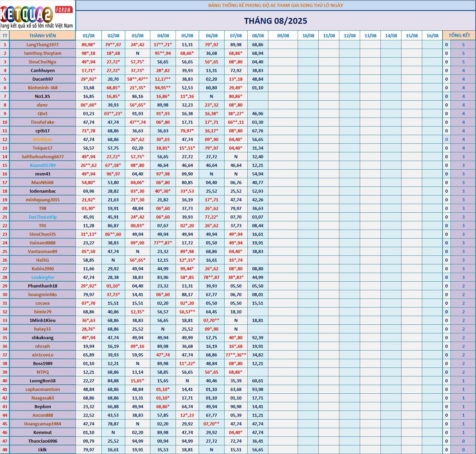476x454 pixels.
Task: Select member name Phamthanh18
Action: [42, 286]
